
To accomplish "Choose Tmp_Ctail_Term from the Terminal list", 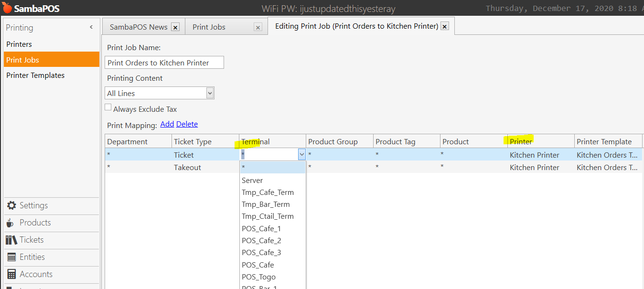I will (x=272, y=216).
